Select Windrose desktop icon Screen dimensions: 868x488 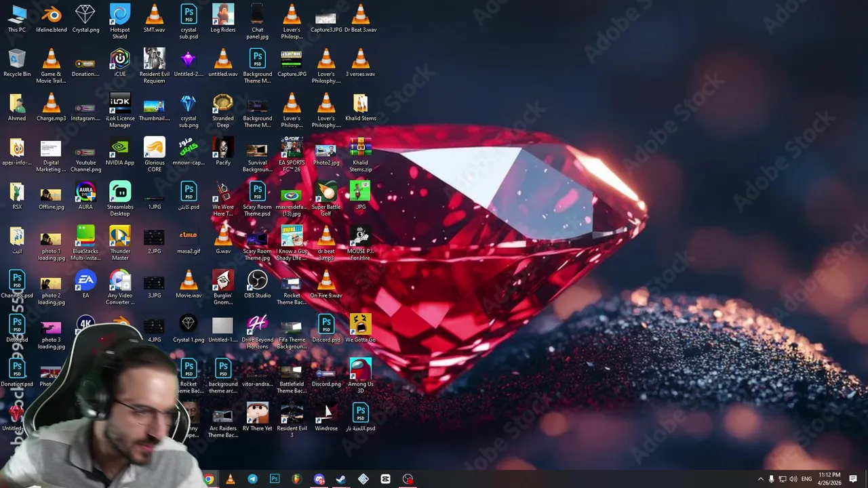(326, 417)
